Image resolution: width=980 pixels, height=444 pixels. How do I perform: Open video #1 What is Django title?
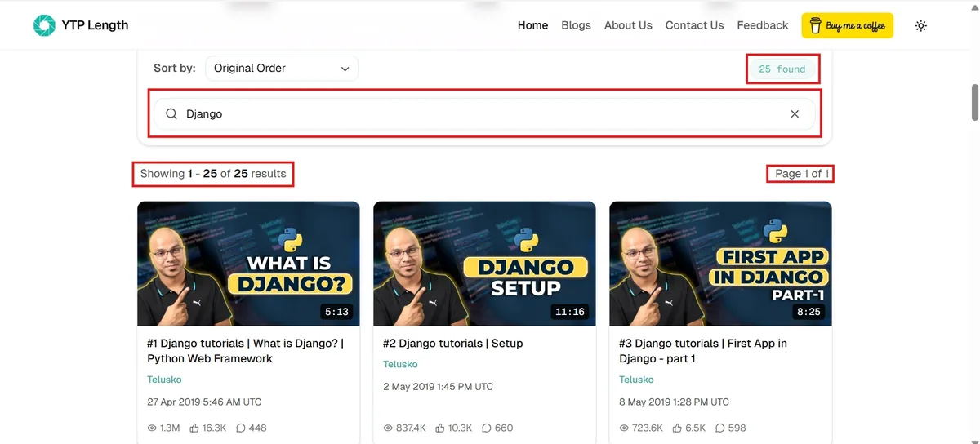click(x=245, y=351)
